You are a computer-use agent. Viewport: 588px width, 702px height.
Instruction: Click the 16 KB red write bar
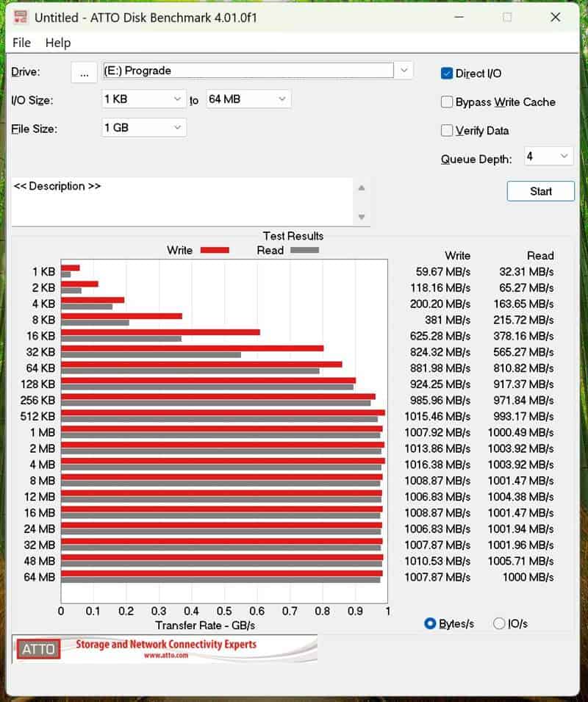coord(160,332)
